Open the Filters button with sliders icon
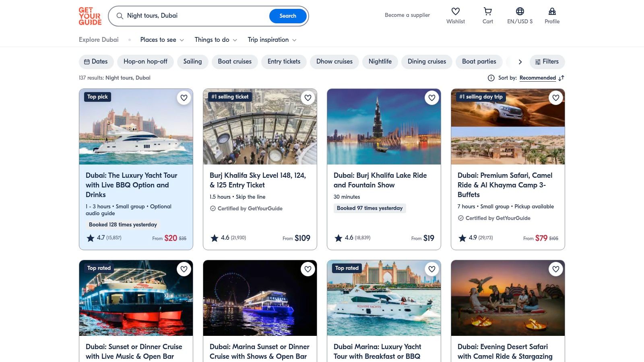 [x=547, y=62]
